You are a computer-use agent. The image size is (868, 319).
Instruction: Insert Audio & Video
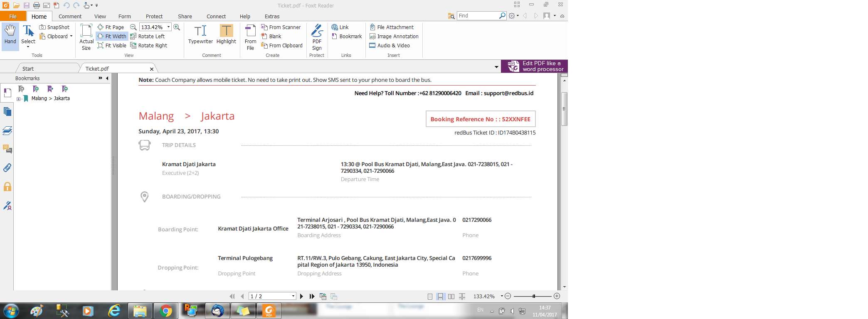pyautogui.click(x=390, y=45)
